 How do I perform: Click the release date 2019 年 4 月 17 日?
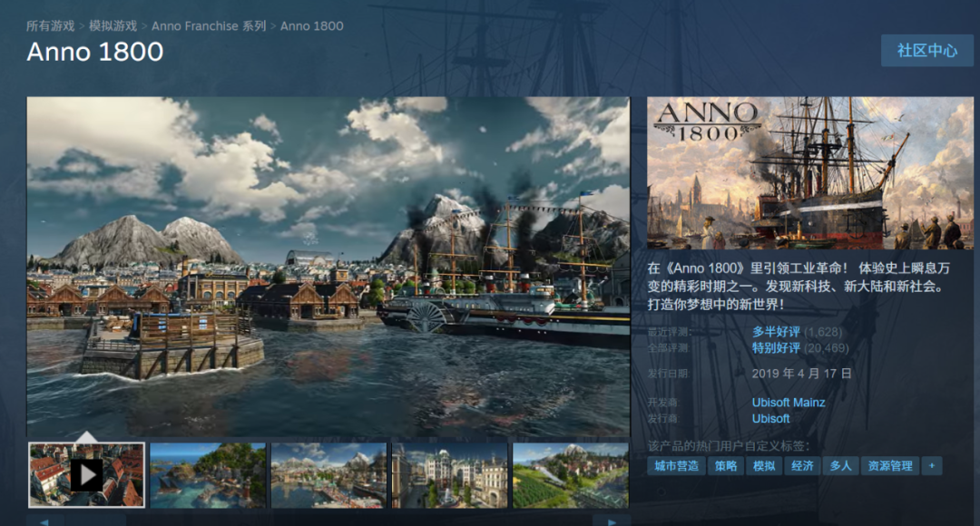pyautogui.click(x=801, y=374)
